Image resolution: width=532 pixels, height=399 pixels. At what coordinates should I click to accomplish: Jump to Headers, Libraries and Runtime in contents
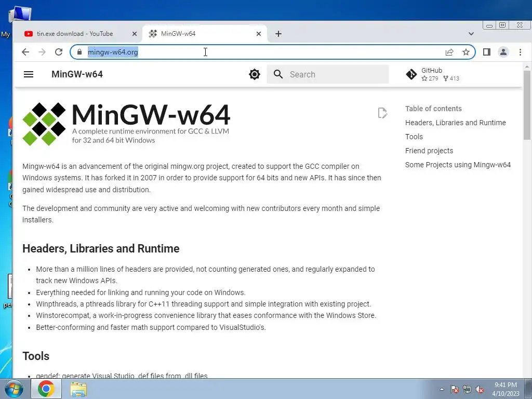[x=455, y=123]
